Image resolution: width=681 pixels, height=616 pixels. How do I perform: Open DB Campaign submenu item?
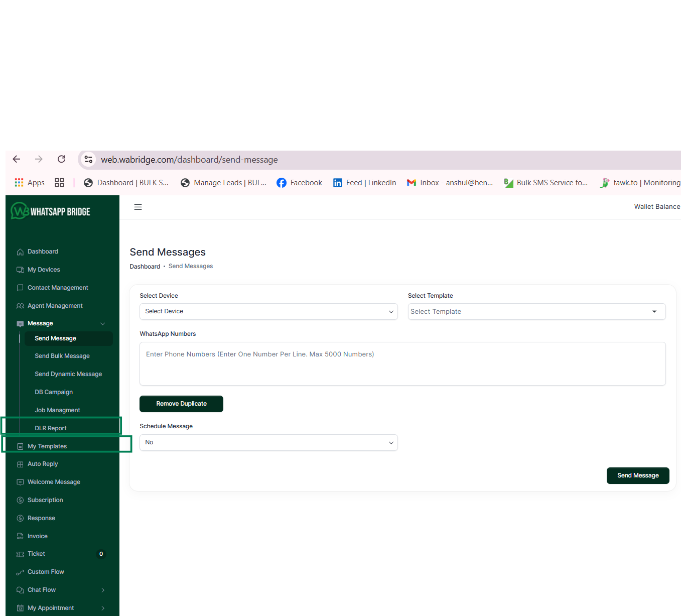(54, 392)
